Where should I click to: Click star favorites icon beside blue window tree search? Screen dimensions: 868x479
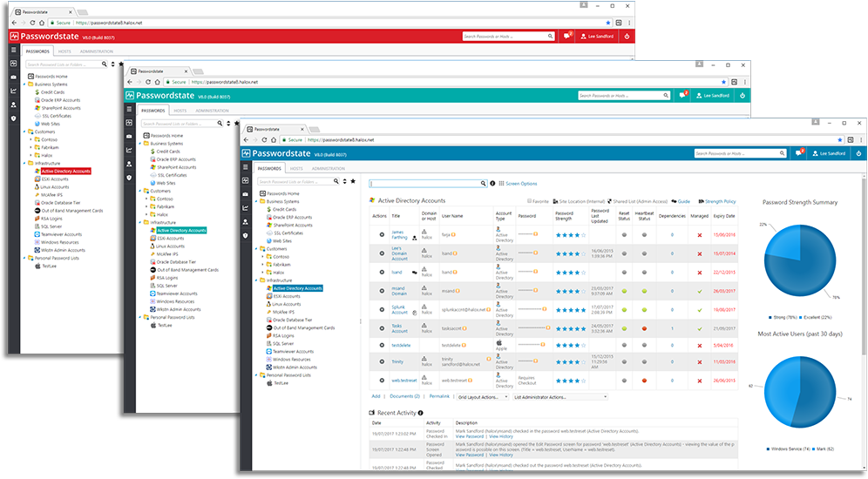(353, 181)
